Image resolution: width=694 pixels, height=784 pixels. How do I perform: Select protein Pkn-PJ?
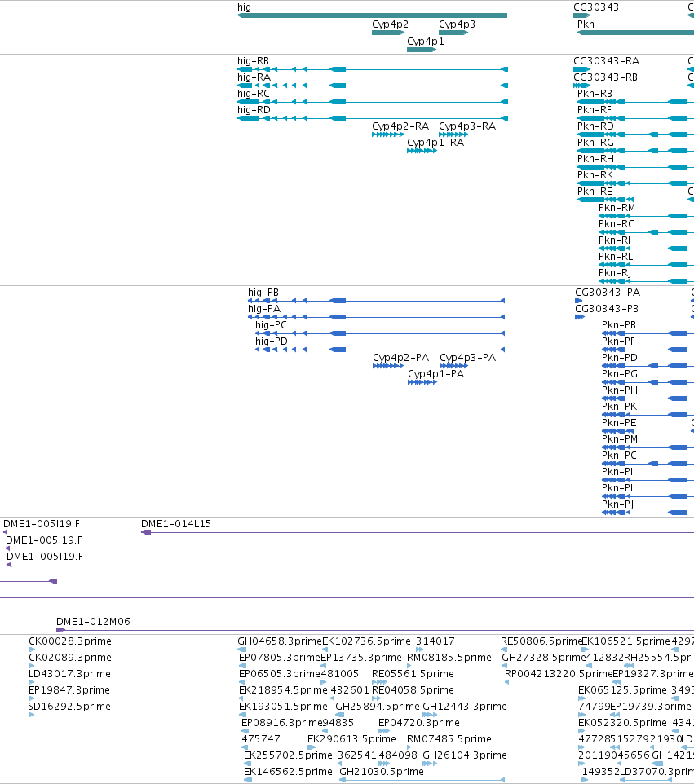point(618,504)
